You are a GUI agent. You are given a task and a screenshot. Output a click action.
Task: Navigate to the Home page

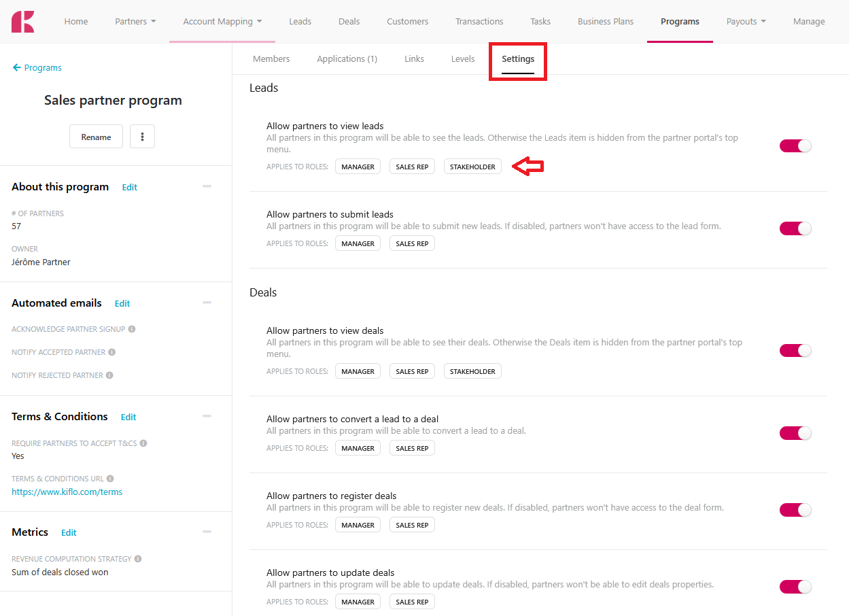click(x=76, y=22)
